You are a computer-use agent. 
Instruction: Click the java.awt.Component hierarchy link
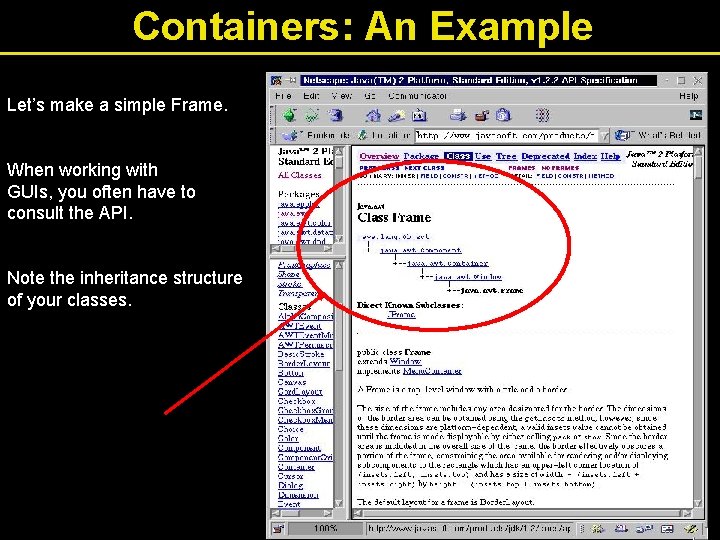tap(421, 250)
